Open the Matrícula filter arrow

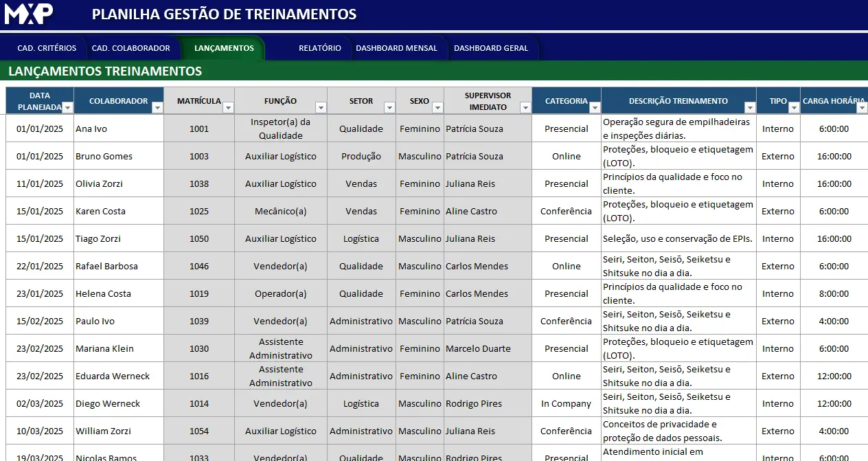point(228,107)
